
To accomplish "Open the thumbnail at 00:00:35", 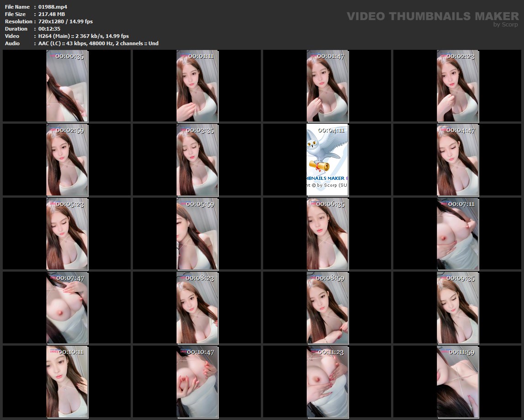I will tap(67, 86).
